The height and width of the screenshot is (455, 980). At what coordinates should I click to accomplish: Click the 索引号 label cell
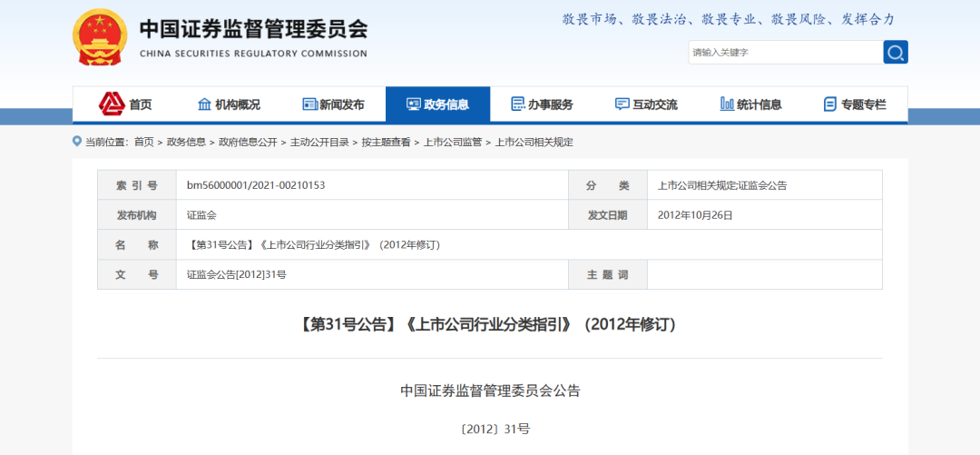(x=137, y=185)
